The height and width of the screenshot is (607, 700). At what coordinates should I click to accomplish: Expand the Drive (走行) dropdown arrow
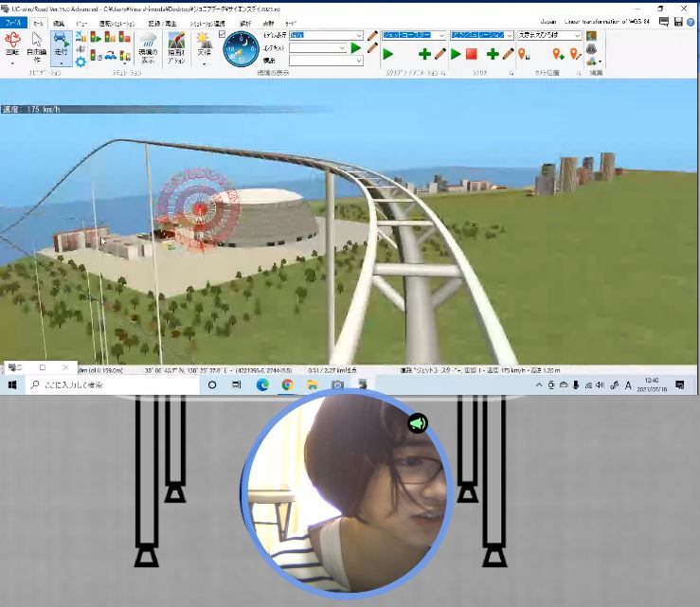coord(62,63)
